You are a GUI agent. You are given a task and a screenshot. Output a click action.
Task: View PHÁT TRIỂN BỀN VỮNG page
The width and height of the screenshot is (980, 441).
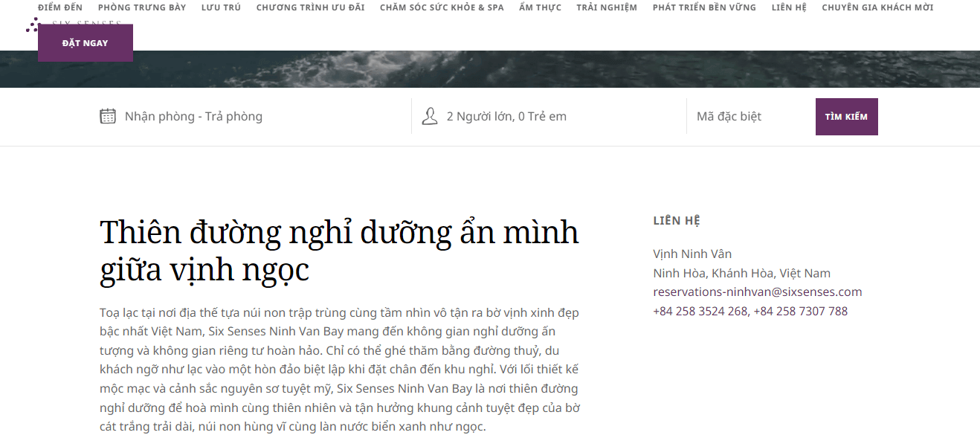click(x=704, y=7)
